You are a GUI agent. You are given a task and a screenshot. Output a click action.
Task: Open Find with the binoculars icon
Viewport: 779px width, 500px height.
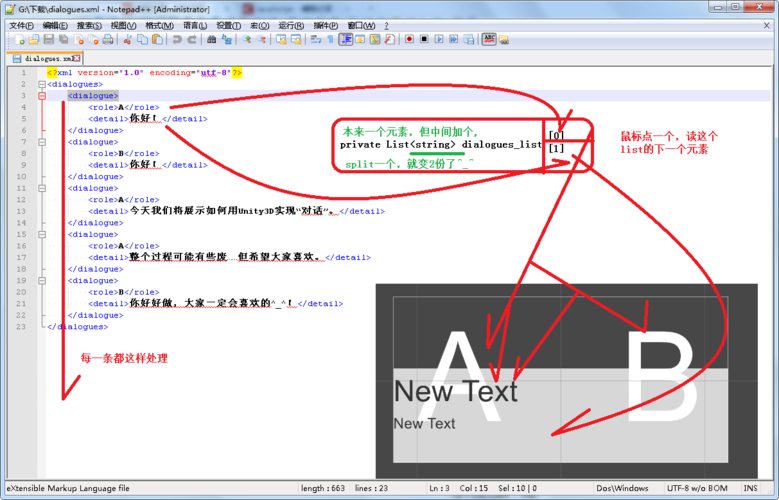coord(211,39)
